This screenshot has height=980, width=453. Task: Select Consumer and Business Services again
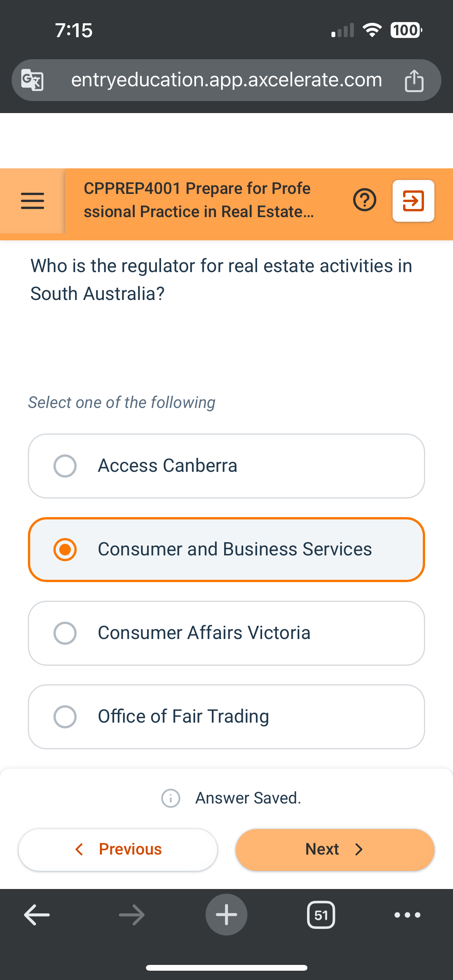point(226,549)
